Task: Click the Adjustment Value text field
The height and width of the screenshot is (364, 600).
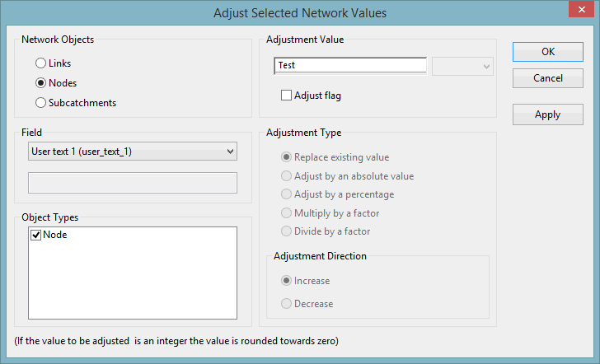Action: tap(349, 66)
